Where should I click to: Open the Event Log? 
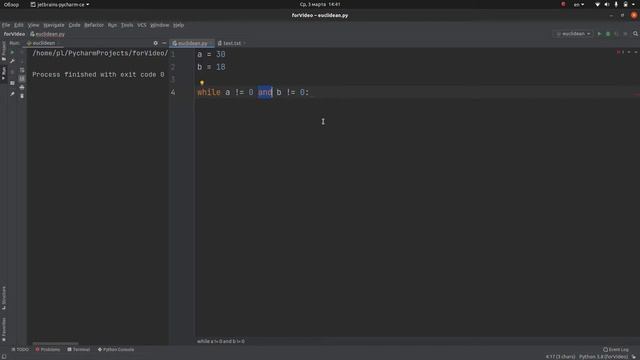click(x=616, y=349)
